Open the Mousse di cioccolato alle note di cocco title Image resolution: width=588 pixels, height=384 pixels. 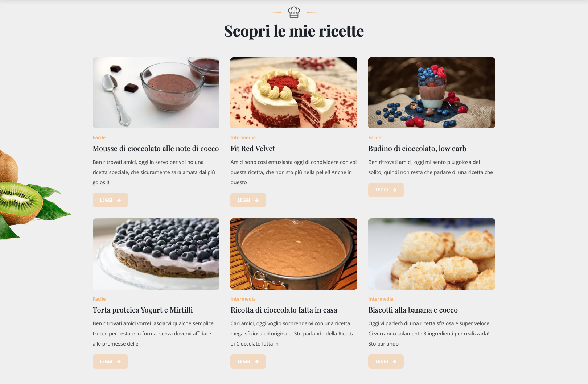156,149
